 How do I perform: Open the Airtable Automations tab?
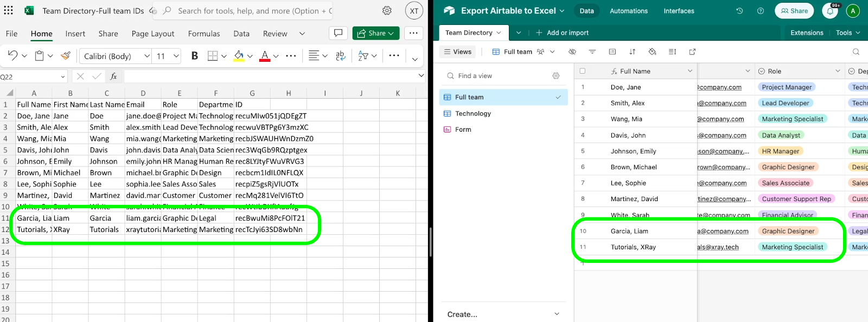(x=629, y=11)
